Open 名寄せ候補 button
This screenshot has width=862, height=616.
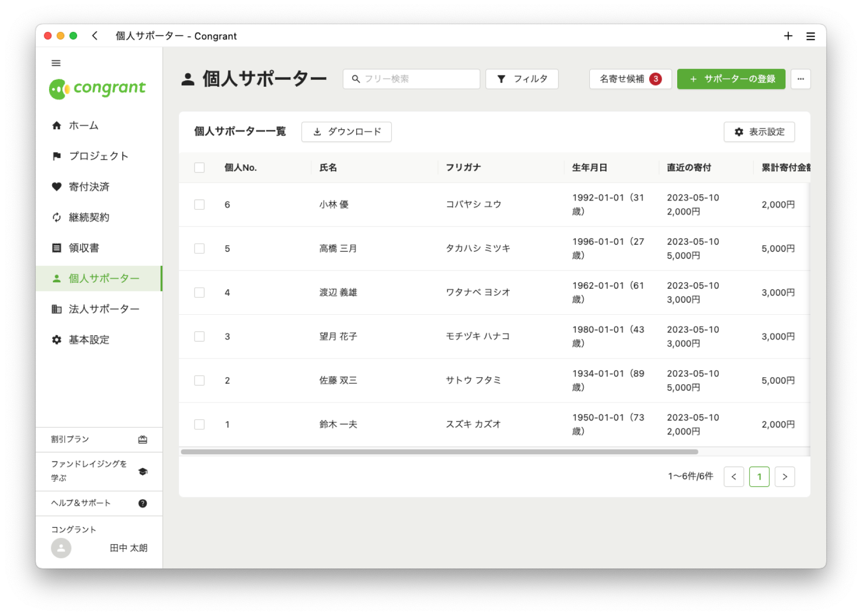coord(630,79)
